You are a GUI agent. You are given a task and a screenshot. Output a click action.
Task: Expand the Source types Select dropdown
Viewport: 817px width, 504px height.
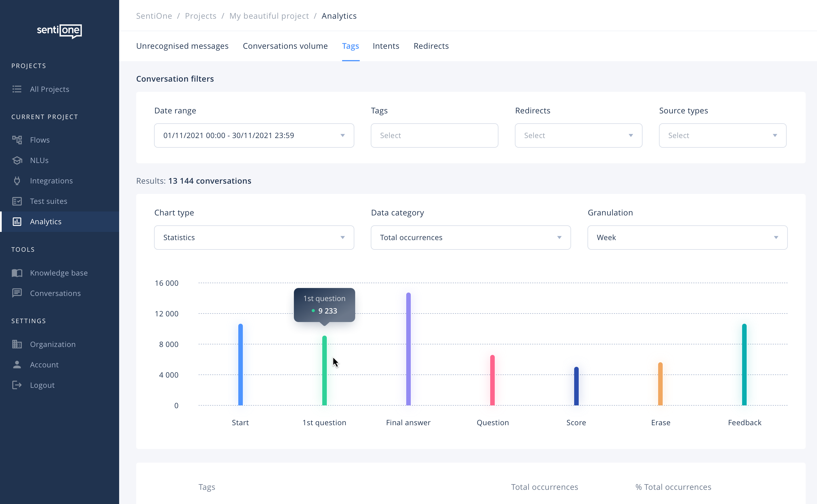pos(723,135)
